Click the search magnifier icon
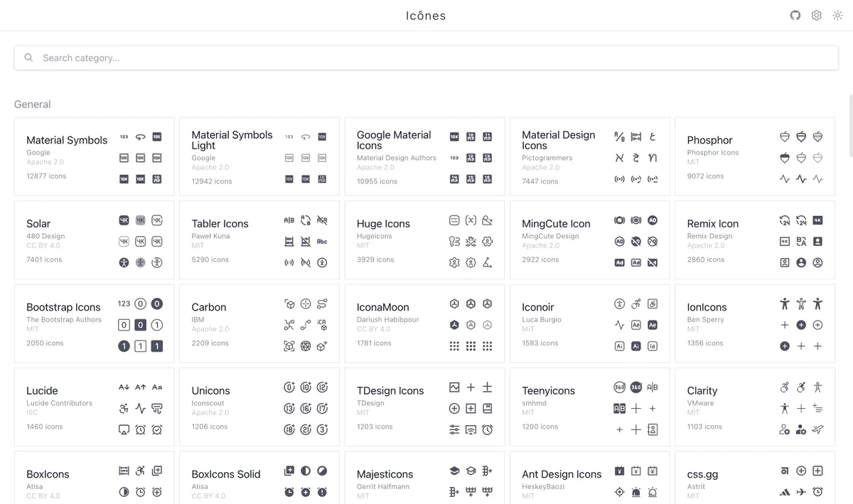 tap(28, 58)
